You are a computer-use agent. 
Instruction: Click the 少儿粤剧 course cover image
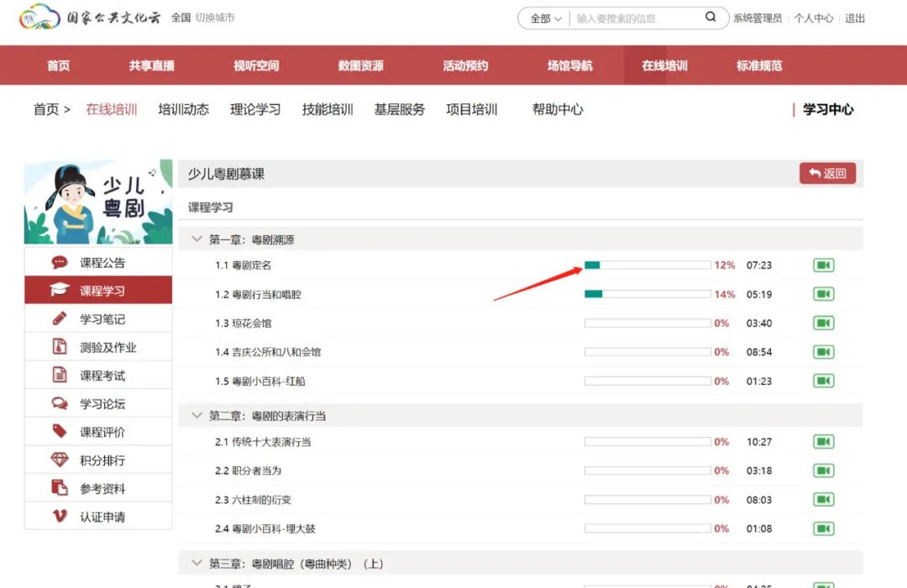point(98,202)
